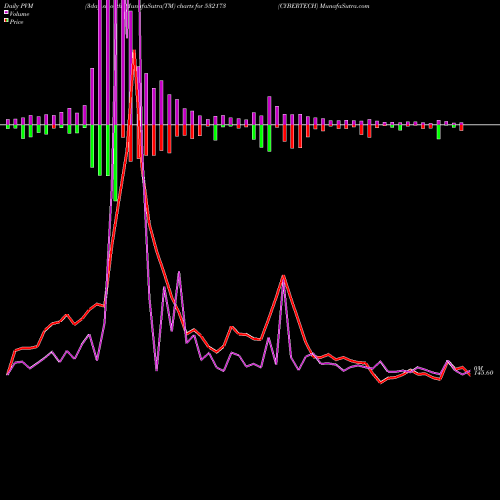Click the tallest red price line peak

(x=134, y=51)
